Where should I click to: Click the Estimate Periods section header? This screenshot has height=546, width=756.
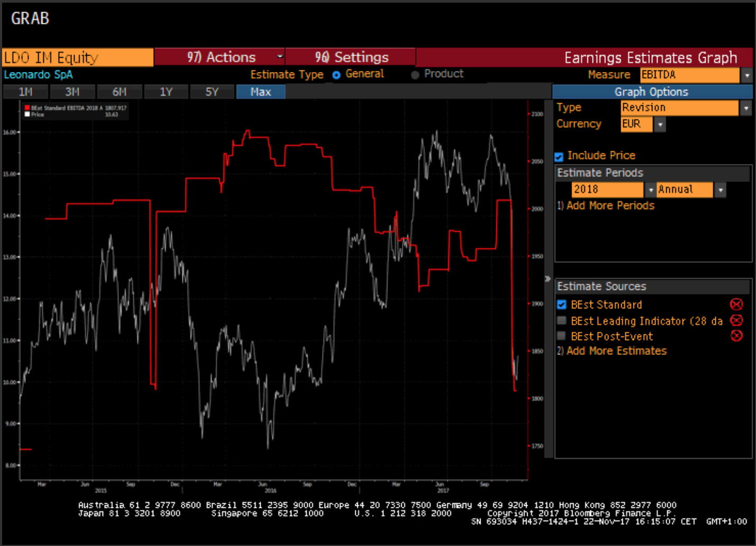click(x=652, y=173)
